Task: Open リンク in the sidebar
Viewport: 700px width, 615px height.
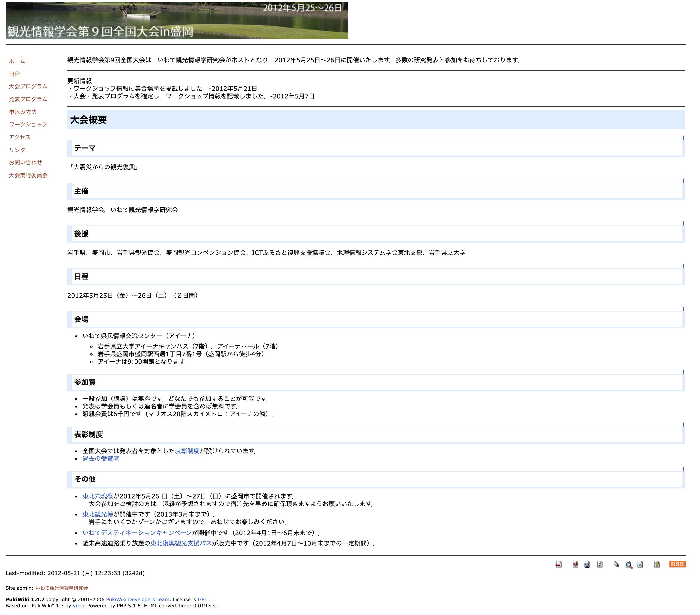Action: pyautogui.click(x=17, y=150)
